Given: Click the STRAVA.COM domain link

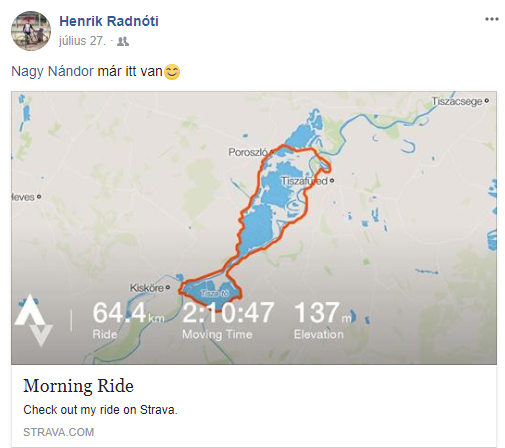Looking at the screenshot, I should tap(59, 432).
